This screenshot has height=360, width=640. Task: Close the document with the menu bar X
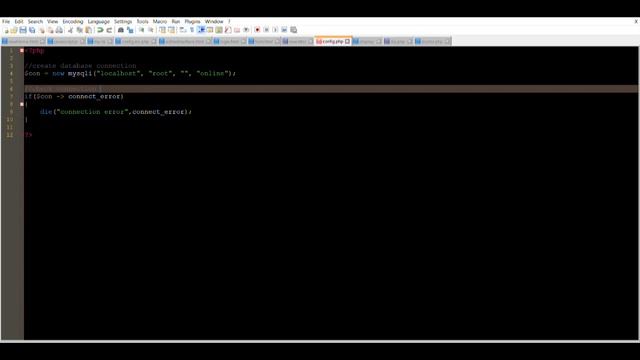point(636,21)
